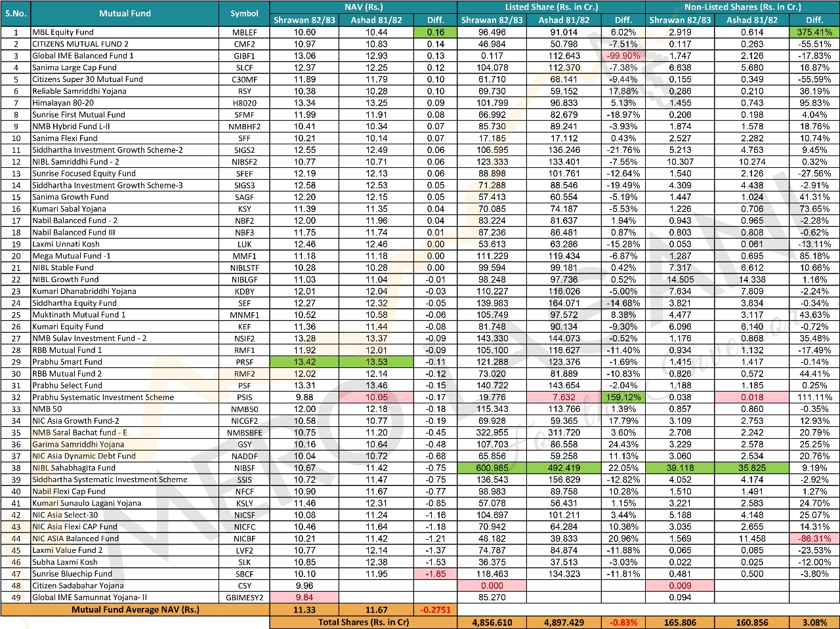Select the highlighted RMF2 symbol cell
The height and width of the screenshot is (629, 840).
pos(244,373)
